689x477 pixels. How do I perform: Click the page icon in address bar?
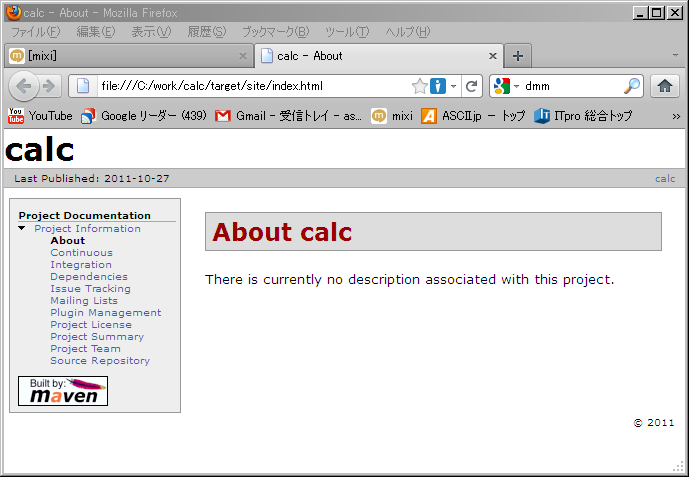click(x=83, y=86)
